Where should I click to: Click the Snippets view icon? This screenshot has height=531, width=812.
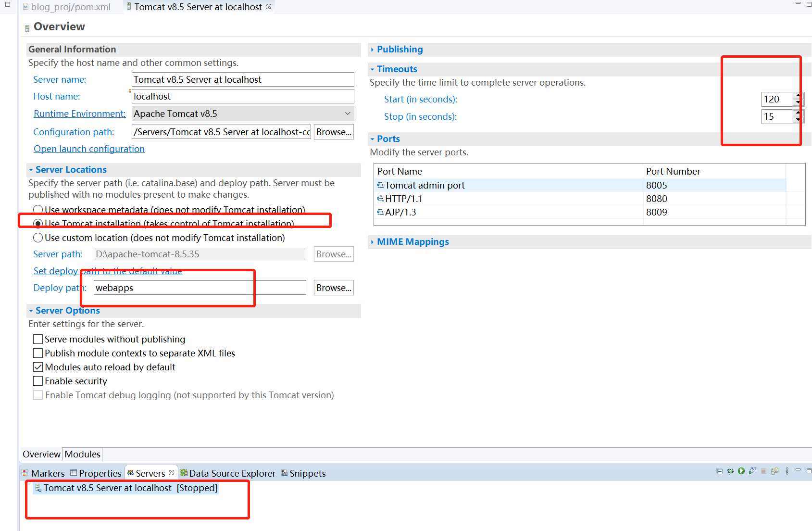285,473
